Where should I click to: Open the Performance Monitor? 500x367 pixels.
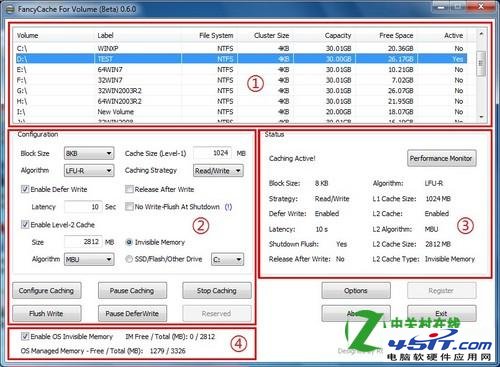pyautogui.click(x=441, y=158)
